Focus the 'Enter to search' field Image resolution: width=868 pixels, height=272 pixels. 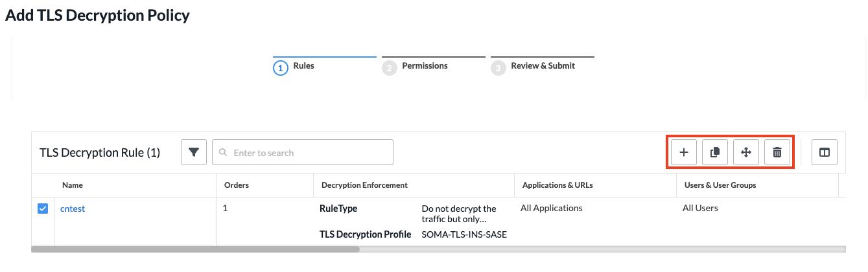click(303, 152)
